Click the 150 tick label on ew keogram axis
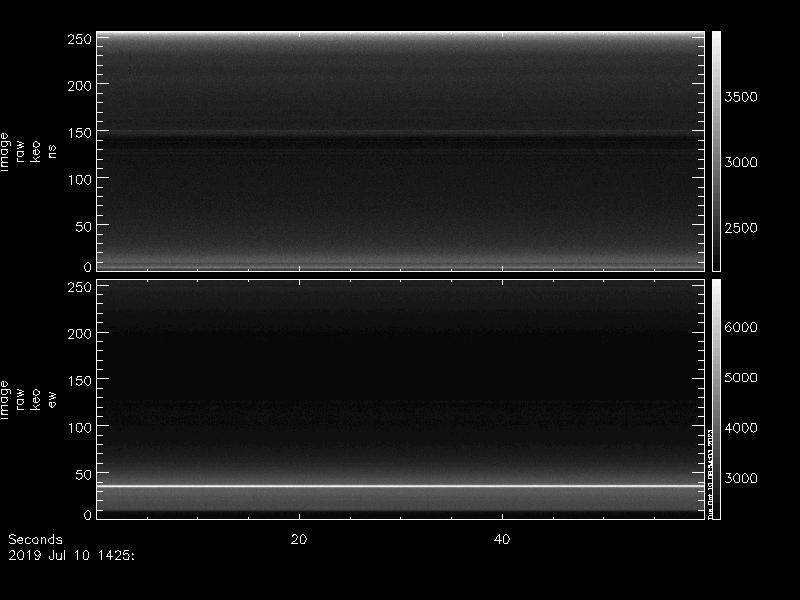Viewport: 800px width, 600px height. point(79,381)
